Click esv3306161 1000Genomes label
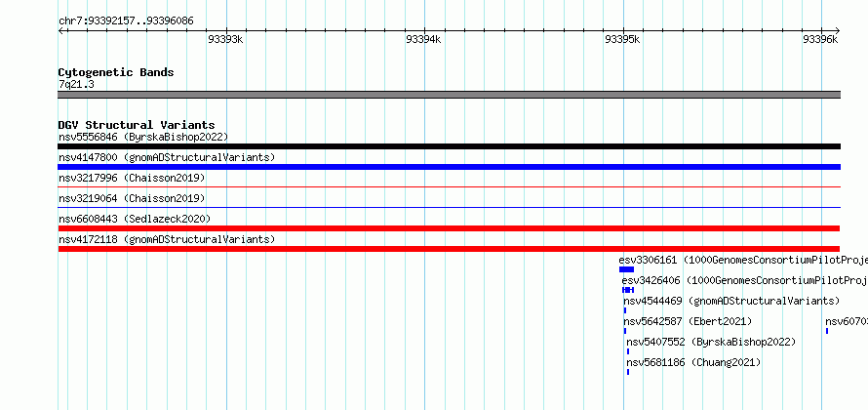Image resolution: width=868 pixels, height=410 pixels. 743,260
